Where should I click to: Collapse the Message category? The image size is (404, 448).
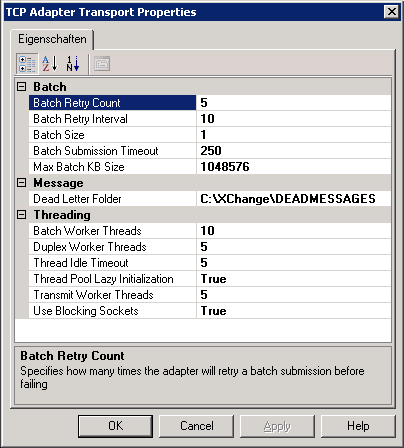click(21, 183)
